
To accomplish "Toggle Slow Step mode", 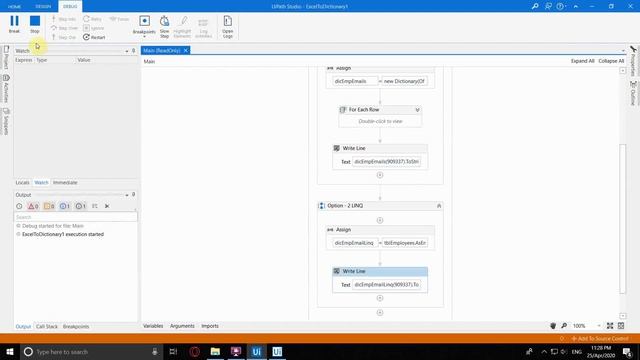I will (164, 27).
